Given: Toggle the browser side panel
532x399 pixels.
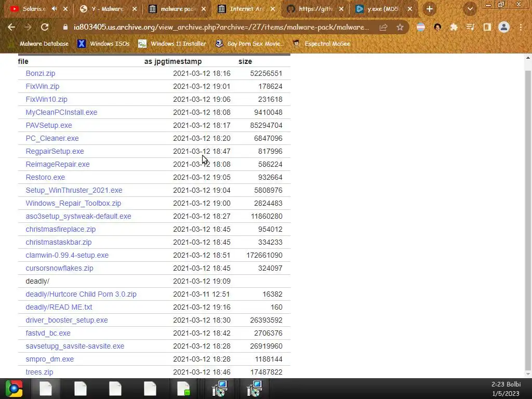Looking at the screenshot, I should [x=487, y=27].
